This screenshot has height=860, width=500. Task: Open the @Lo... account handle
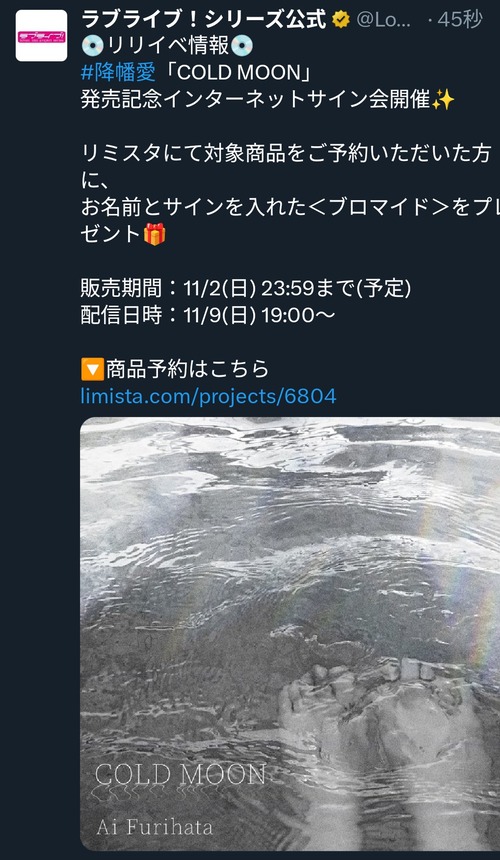pos(383,20)
